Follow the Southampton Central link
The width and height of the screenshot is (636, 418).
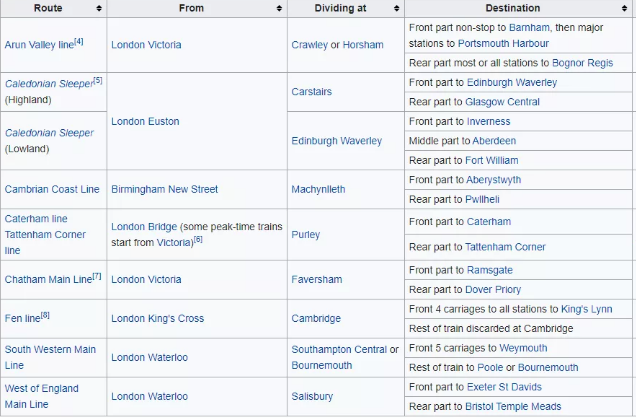tap(339, 349)
